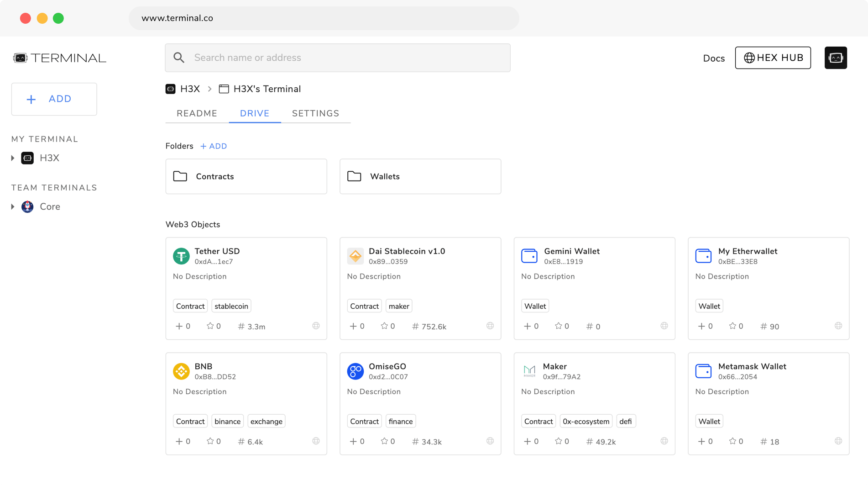868x486 pixels.
Task: Star the Maker contract card
Action: (x=559, y=441)
